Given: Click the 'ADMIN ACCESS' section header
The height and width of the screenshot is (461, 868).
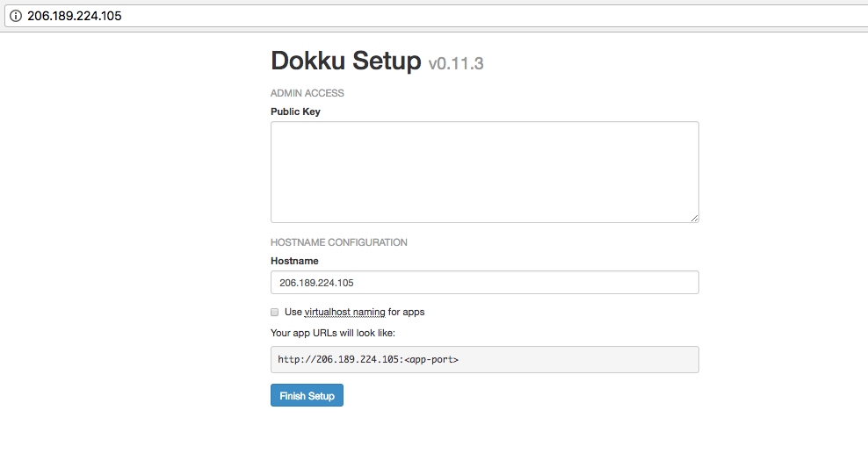Looking at the screenshot, I should [x=307, y=93].
